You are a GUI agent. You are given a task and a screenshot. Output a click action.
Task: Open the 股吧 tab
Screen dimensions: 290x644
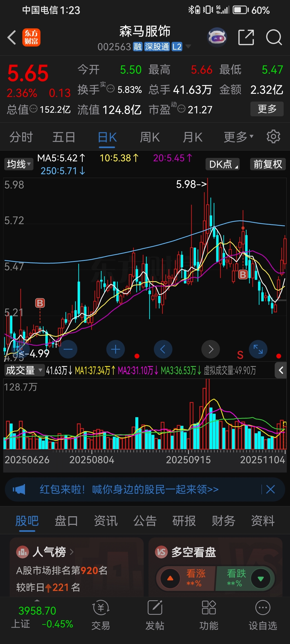coord(27,521)
